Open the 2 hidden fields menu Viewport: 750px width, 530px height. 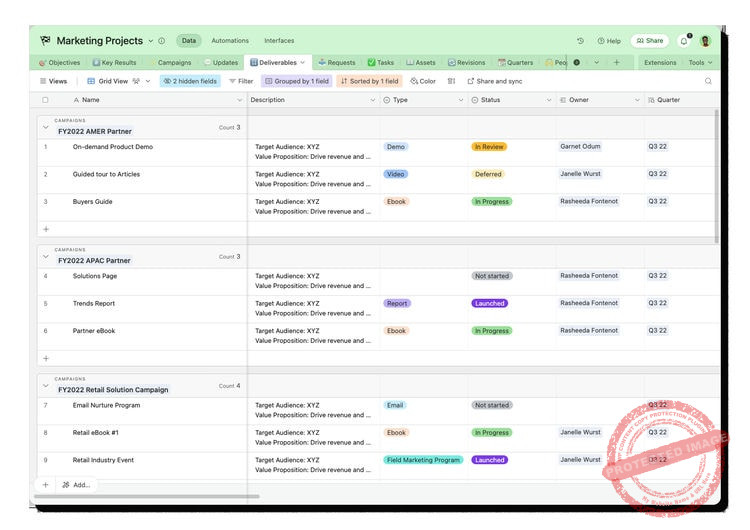click(190, 81)
